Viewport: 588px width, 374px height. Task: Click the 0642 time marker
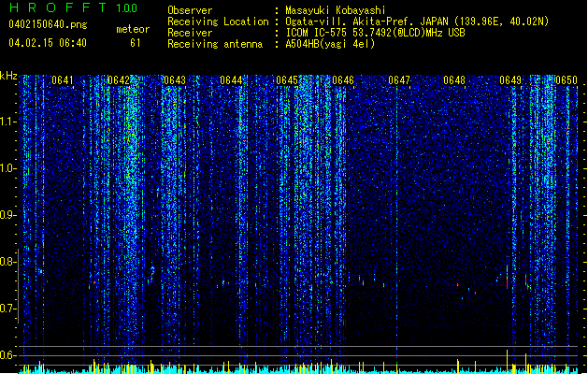pos(119,80)
